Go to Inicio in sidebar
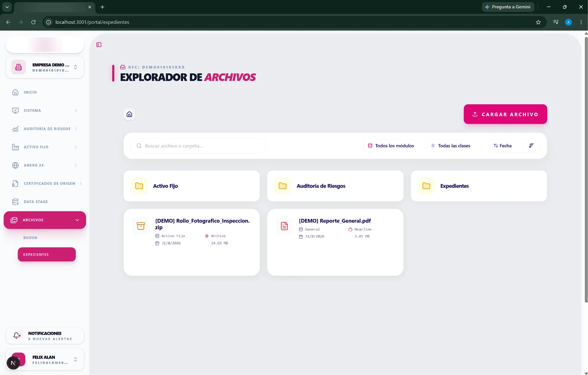The height and width of the screenshot is (375, 588). [x=45, y=92]
